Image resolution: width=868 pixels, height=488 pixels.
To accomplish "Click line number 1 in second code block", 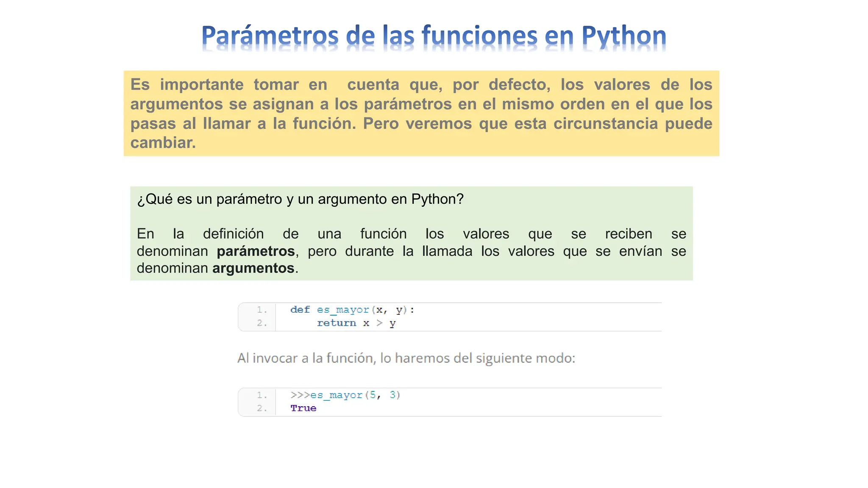I will point(262,395).
